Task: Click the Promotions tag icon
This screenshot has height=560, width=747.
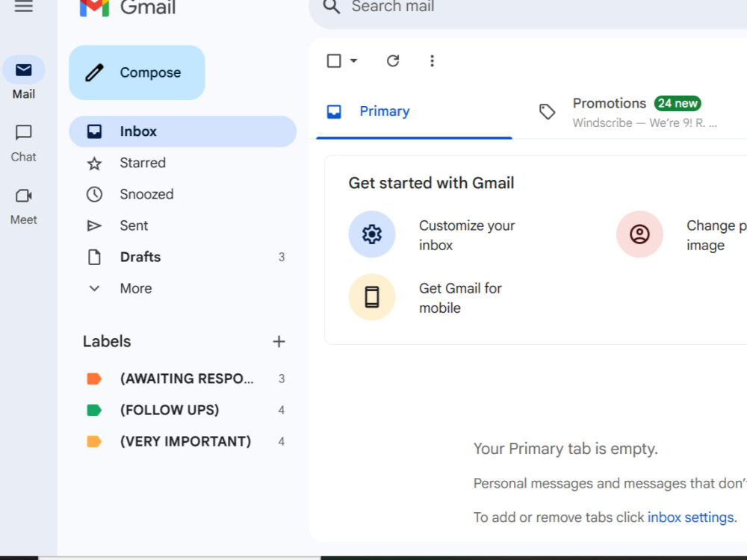Action: [x=548, y=112]
